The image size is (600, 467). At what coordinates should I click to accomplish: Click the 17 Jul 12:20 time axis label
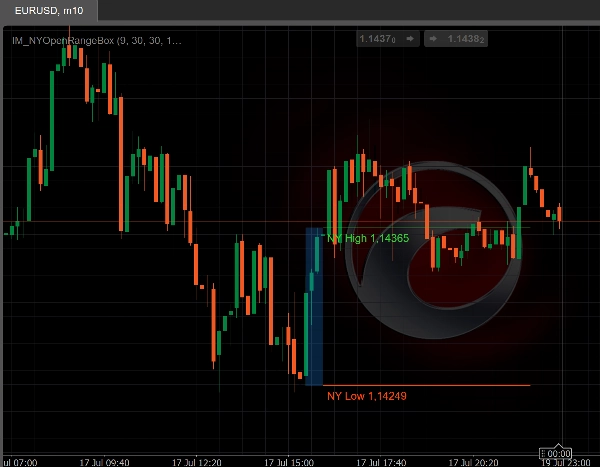coord(197,462)
